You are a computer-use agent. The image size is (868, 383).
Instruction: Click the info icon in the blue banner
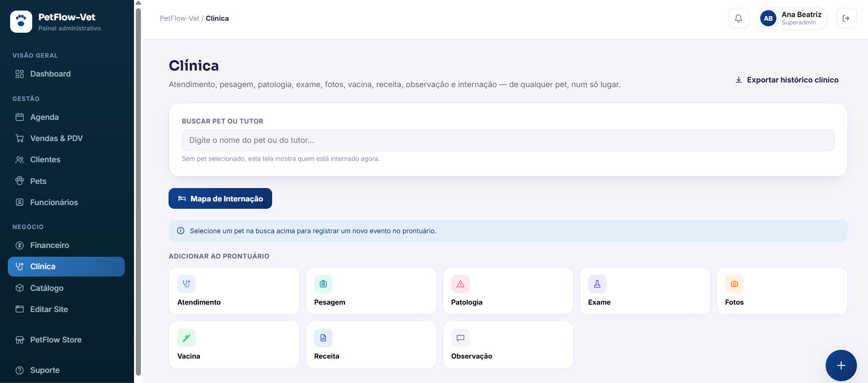[181, 231]
